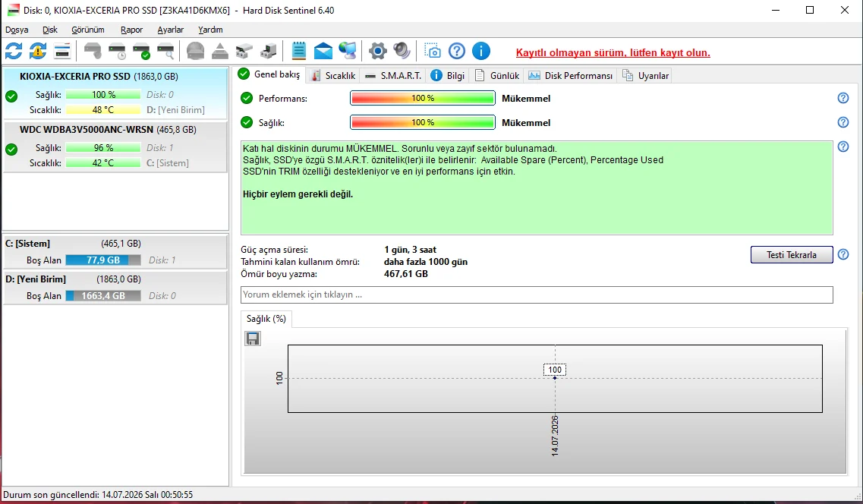Click the unregistered version registration link
Image resolution: width=863 pixels, height=504 pixels.
613,53
